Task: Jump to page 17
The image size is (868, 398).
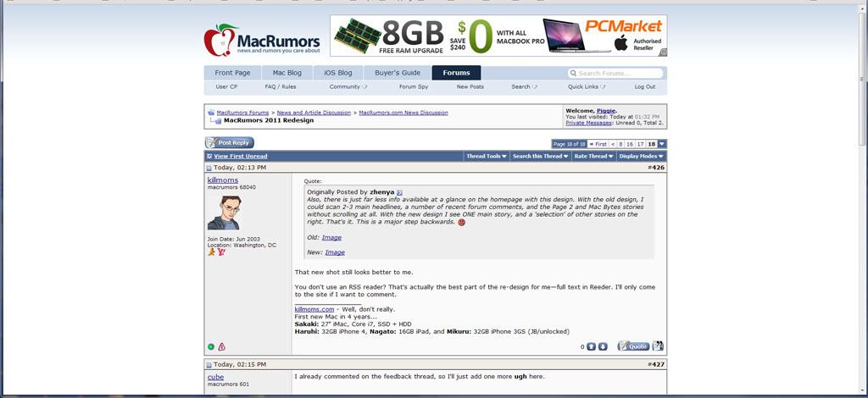Action: click(x=641, y=144)
